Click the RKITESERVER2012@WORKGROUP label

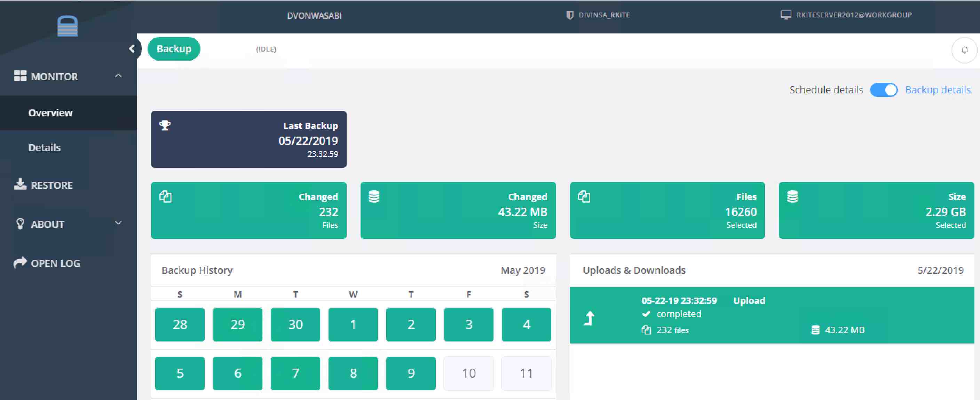coord(854,15)
